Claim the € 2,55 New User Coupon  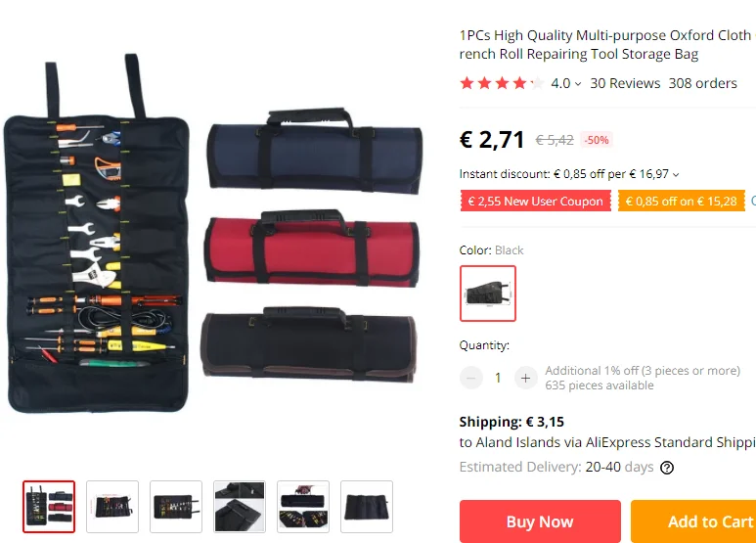coord(536,202)
